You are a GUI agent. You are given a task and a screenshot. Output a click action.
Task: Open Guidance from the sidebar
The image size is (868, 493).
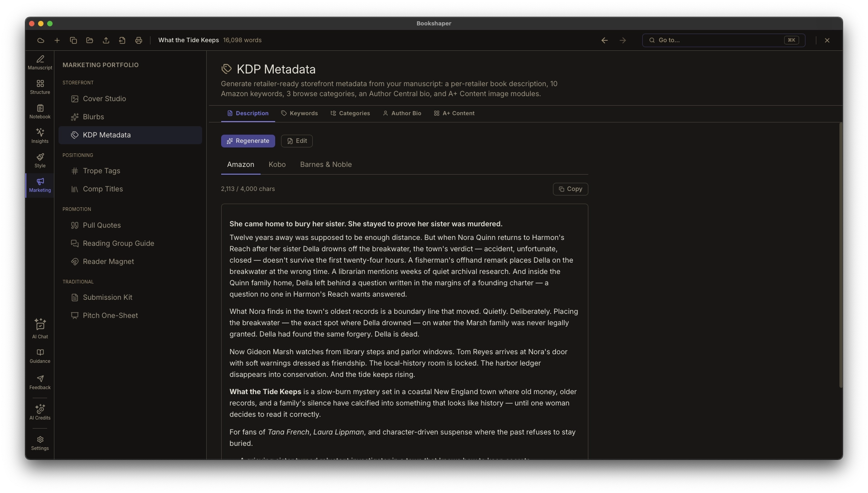click(40, 356)
